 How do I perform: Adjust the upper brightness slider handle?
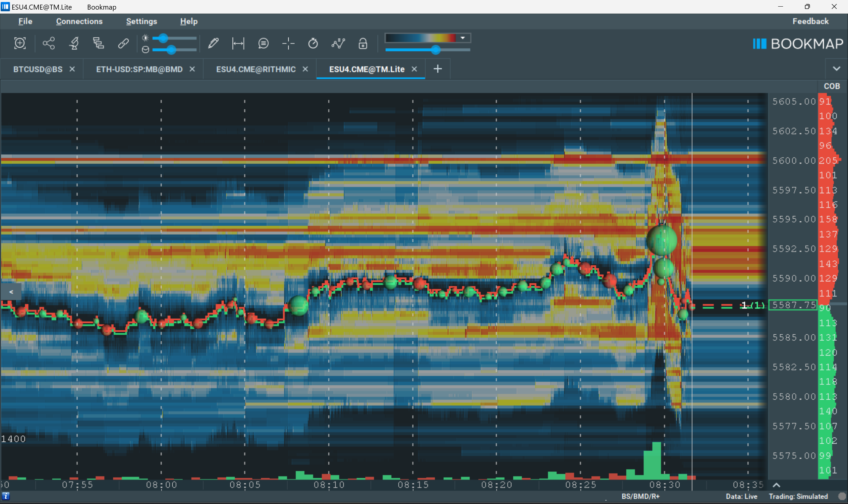click(164, 38)
